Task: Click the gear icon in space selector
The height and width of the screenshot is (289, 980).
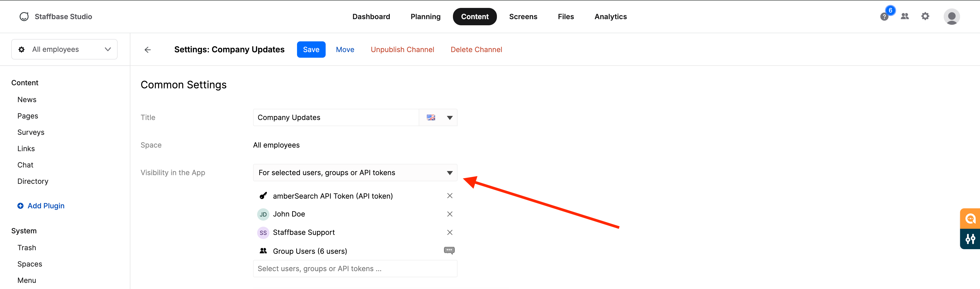Action: pyautogui.click(x=22, y=50)
